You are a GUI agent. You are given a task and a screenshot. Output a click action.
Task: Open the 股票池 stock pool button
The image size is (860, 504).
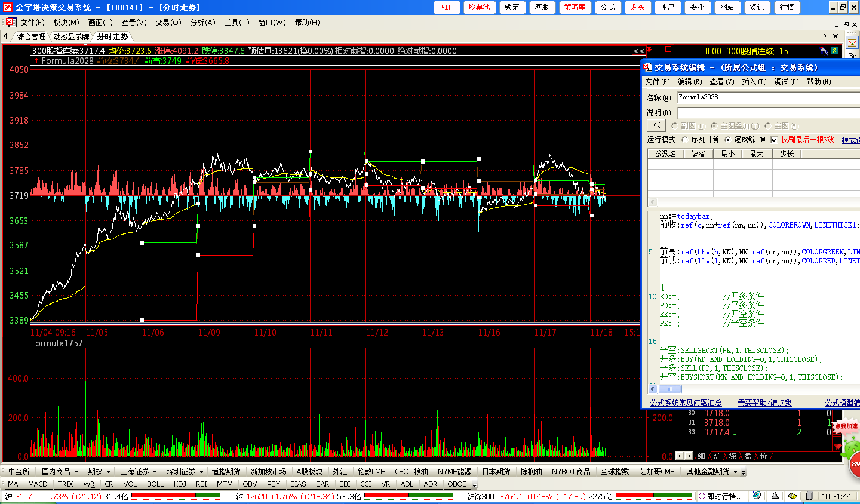tap(479, 7)
